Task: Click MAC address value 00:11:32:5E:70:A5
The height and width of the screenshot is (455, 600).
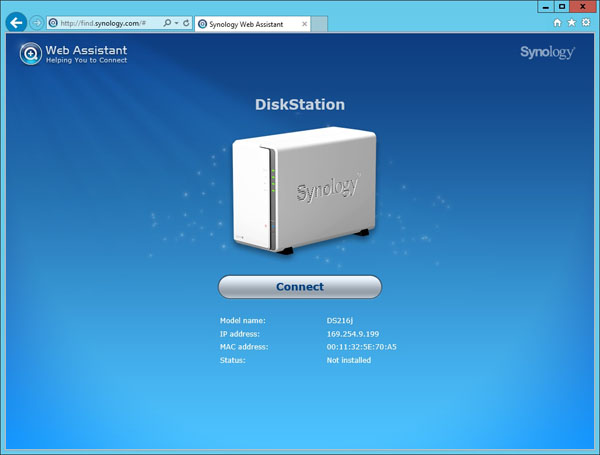Action: 362,347
